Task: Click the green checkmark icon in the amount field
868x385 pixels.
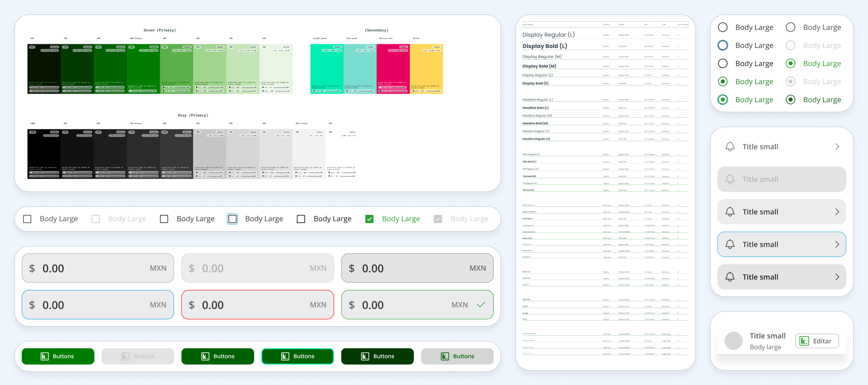Action: pyautogui.click(x=481, y=304)
